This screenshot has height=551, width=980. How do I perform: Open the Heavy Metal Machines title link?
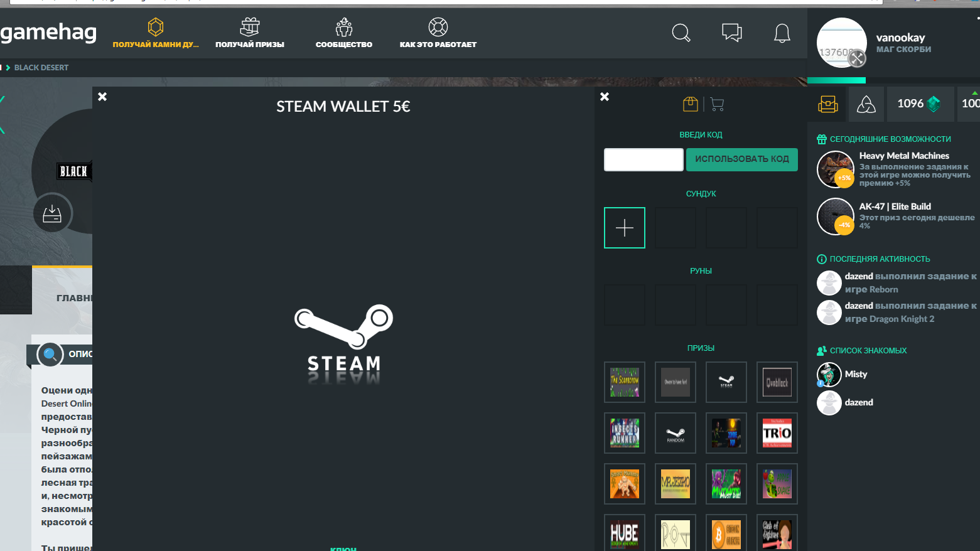904,156
